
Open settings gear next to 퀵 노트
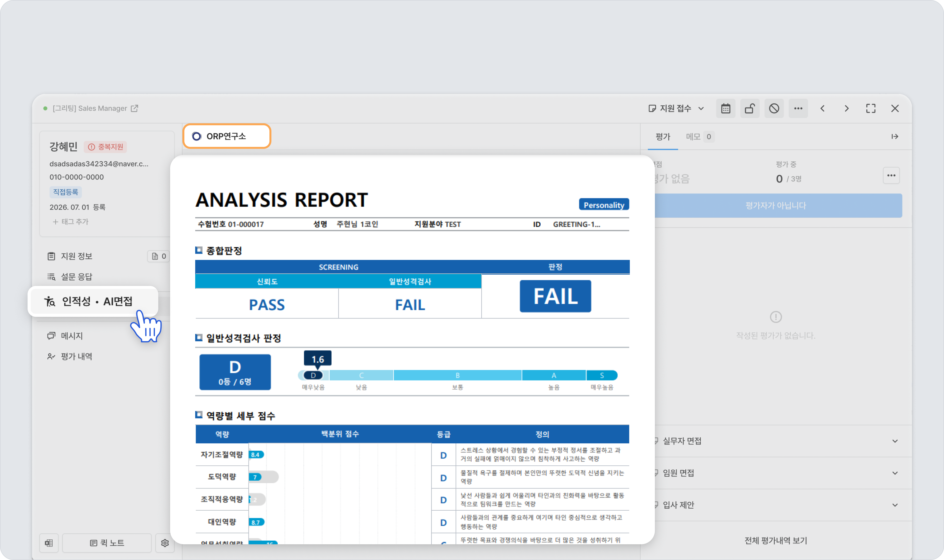pyautogui.click(x=165, y=543)
